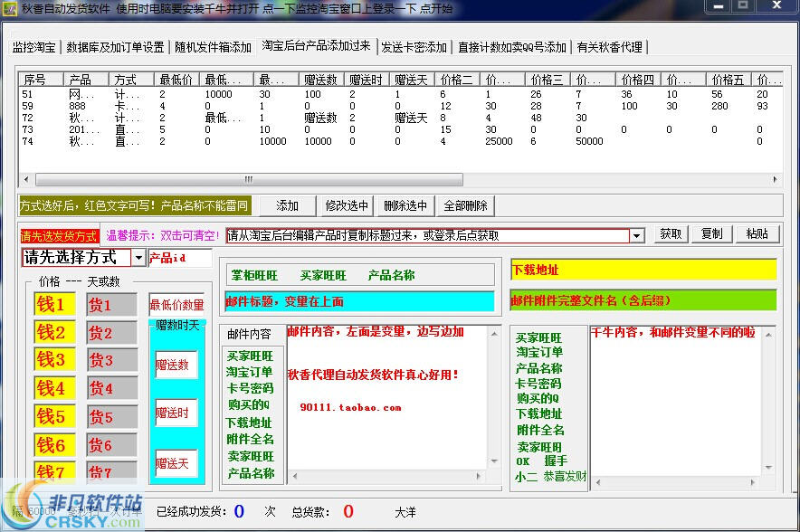This screenshot has height=532, width=800.
Task: Click 卡号密码 in mail content variables
Action: [x=250, y=388]
